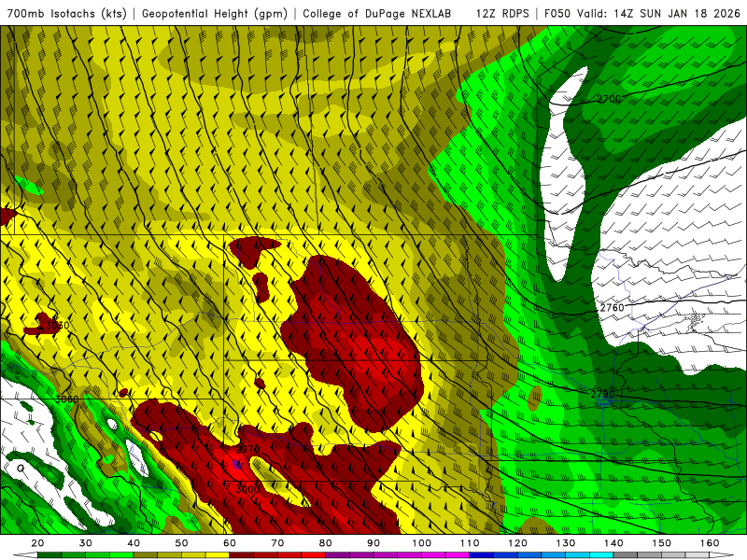Click the legend value 140
This screenshot has width=747, height=560.
pos(613,543)
